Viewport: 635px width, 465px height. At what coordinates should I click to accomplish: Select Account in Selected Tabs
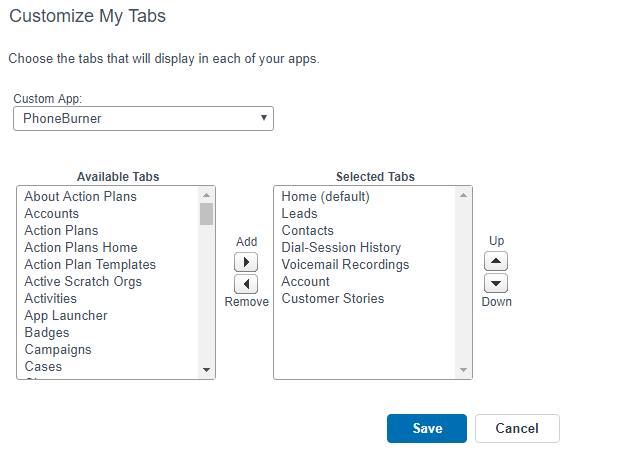pyautogui.click(x=306, y=282)
